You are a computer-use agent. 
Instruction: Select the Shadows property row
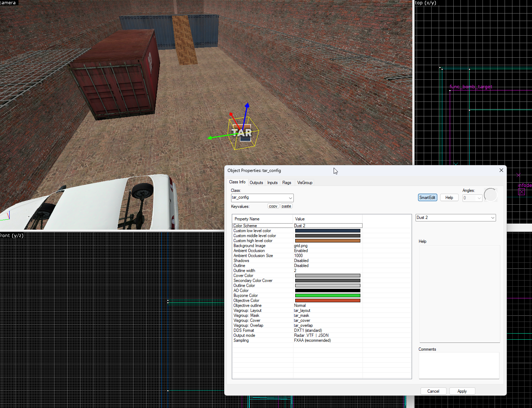point(297,261)
